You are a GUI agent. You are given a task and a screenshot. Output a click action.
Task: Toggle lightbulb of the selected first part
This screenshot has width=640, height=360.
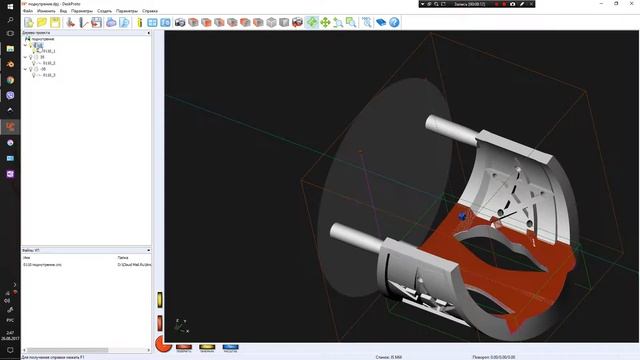click(31, 45)
